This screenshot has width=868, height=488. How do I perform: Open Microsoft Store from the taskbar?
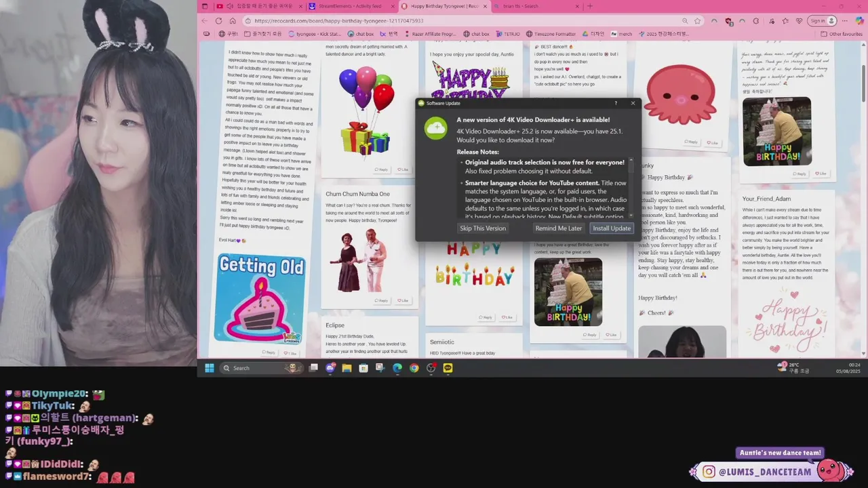[363, 368]
